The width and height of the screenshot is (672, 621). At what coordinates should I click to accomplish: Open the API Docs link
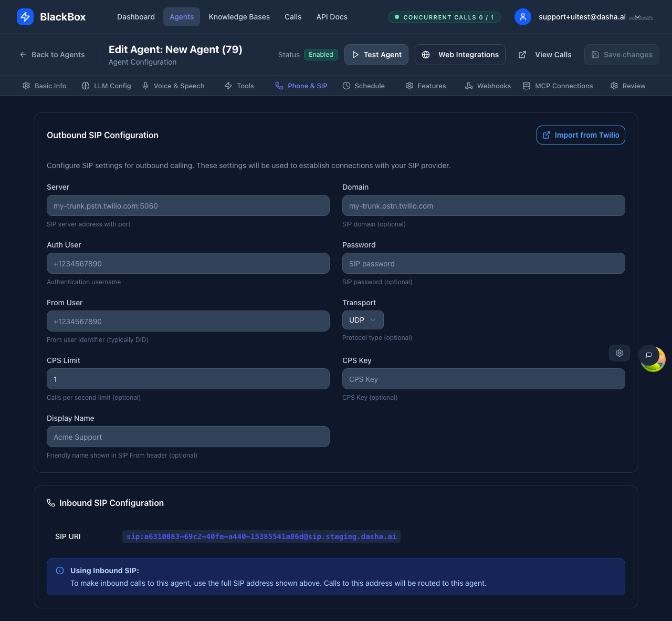[332, 17]
